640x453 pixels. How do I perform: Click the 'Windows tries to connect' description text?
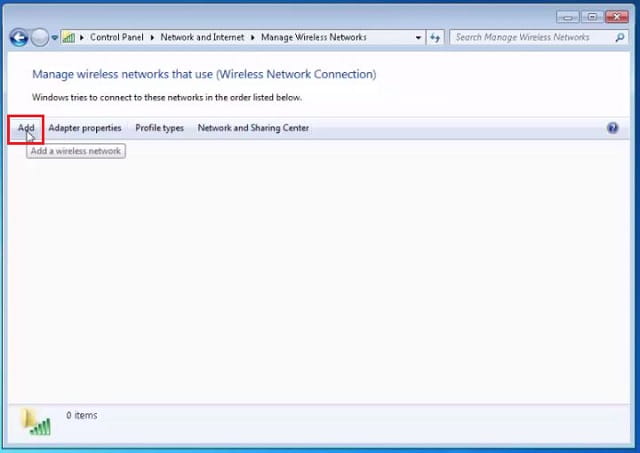[x=167, y=98]
